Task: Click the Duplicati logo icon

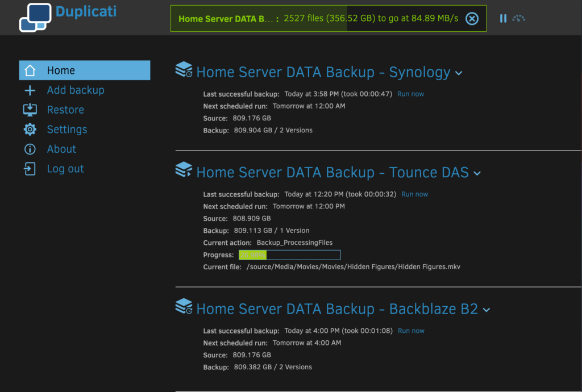Action: [35, 18]
